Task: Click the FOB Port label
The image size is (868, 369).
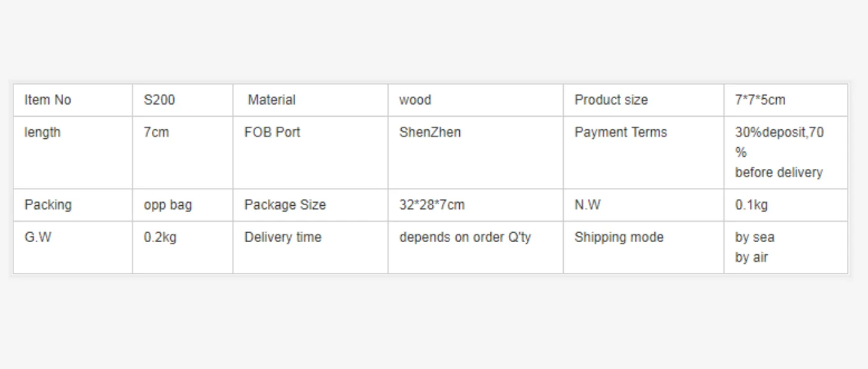Action: (272, 133)
